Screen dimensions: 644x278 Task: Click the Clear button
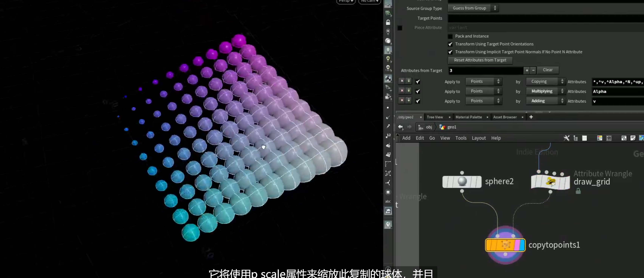[547, 70]
